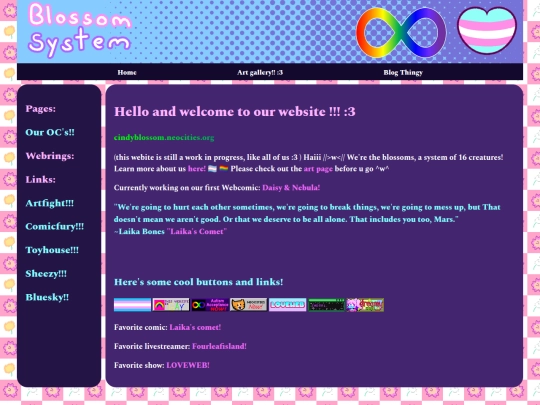Visit the Artfight!!! link
The image size is (540, 405).
(x=50, y=203)
